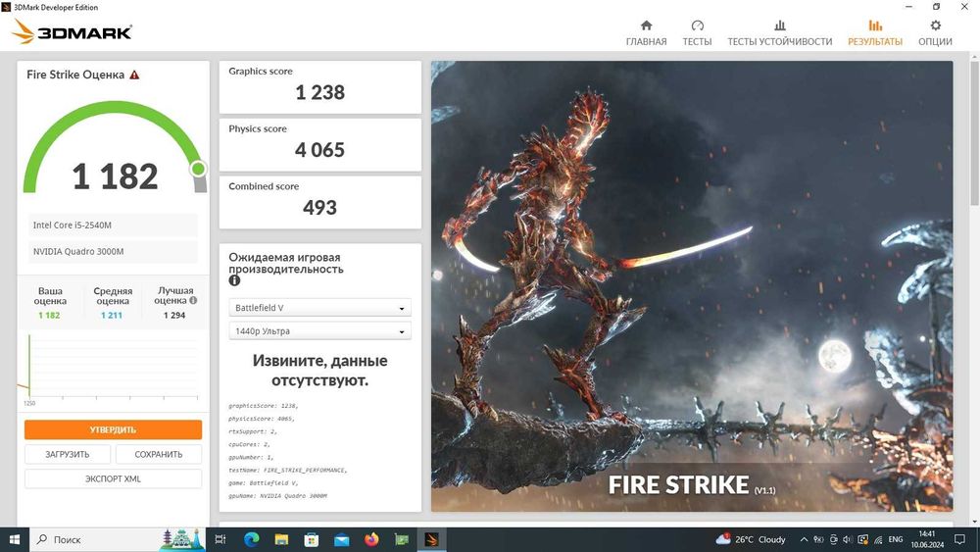Open the volume control in the tray
Viewport: 980px width, 552px height.
coord(848,539)
